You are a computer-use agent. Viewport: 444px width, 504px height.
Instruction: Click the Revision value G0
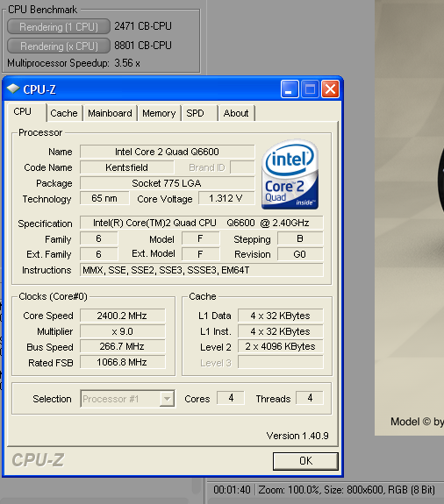[300, 254]
